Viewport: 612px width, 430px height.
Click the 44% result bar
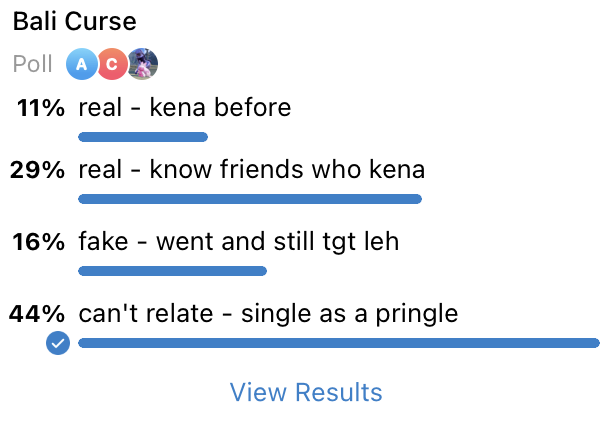(x=338, y=343)
